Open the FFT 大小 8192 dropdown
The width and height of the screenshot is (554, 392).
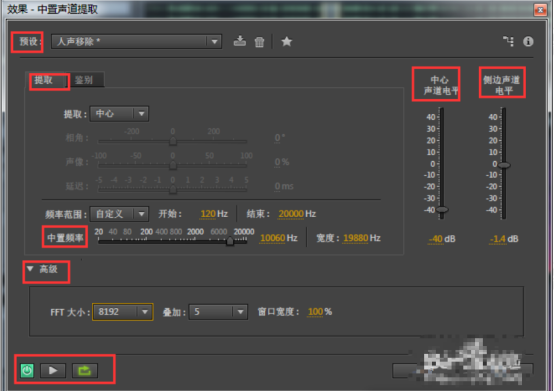tap(123, 312)
